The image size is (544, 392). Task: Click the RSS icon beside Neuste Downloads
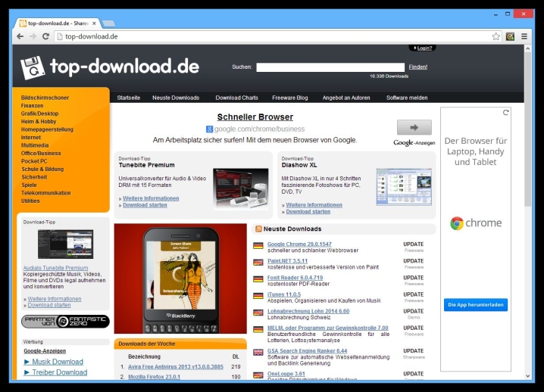(x=259, y=229)
